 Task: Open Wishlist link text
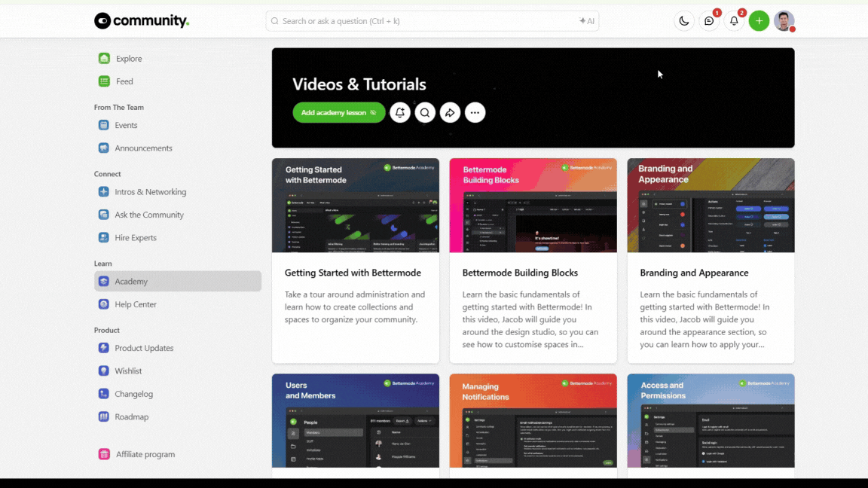pos(128,371)
